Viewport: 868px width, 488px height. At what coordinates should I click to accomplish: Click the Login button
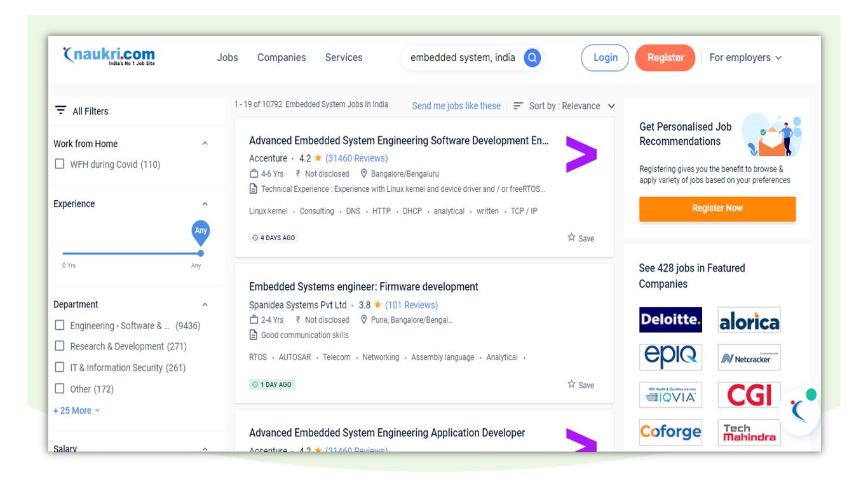tap(605, 58)
